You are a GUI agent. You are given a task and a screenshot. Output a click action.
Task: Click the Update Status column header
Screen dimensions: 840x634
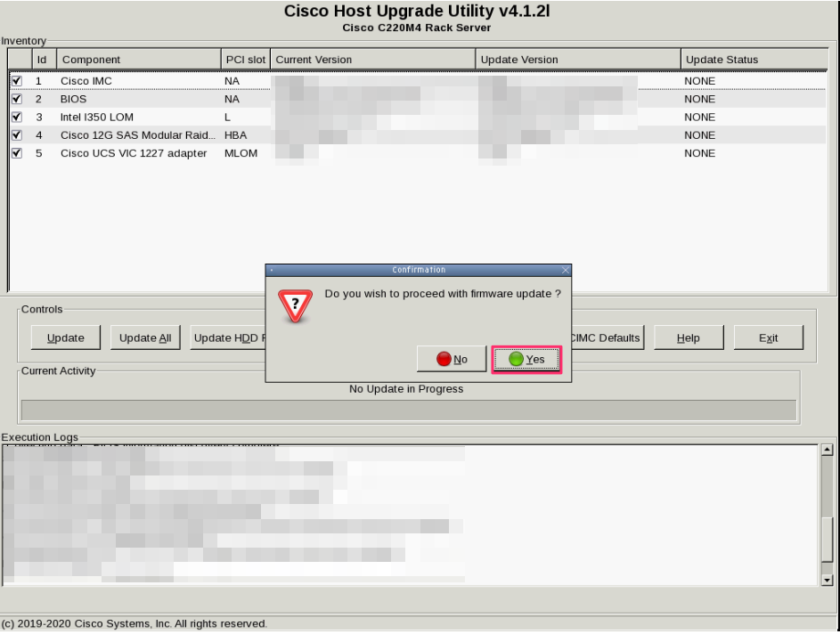(754, 60)
